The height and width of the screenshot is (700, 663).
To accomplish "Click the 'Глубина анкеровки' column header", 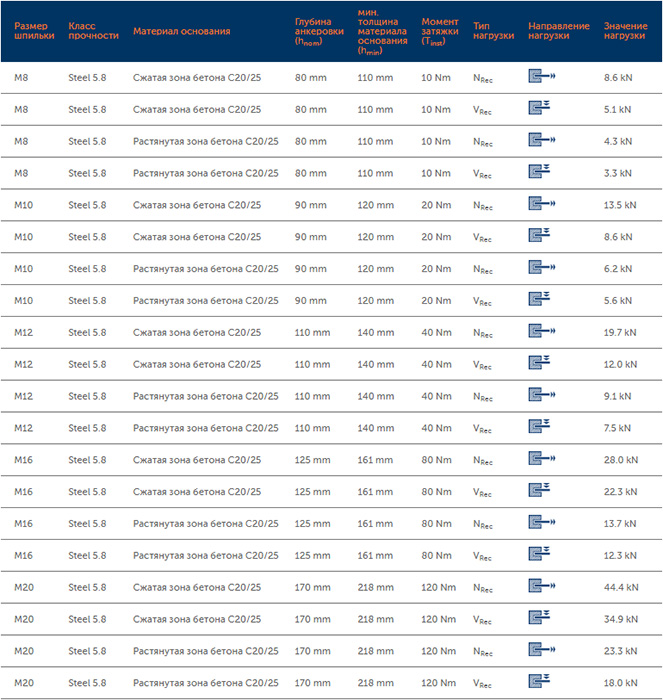I will (319, 31).
